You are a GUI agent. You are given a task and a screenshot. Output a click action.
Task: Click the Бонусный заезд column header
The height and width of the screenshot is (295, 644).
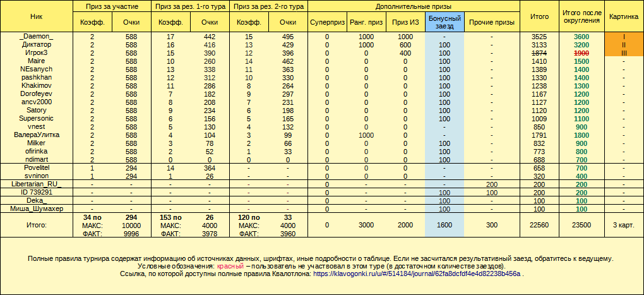coord(444,22)
